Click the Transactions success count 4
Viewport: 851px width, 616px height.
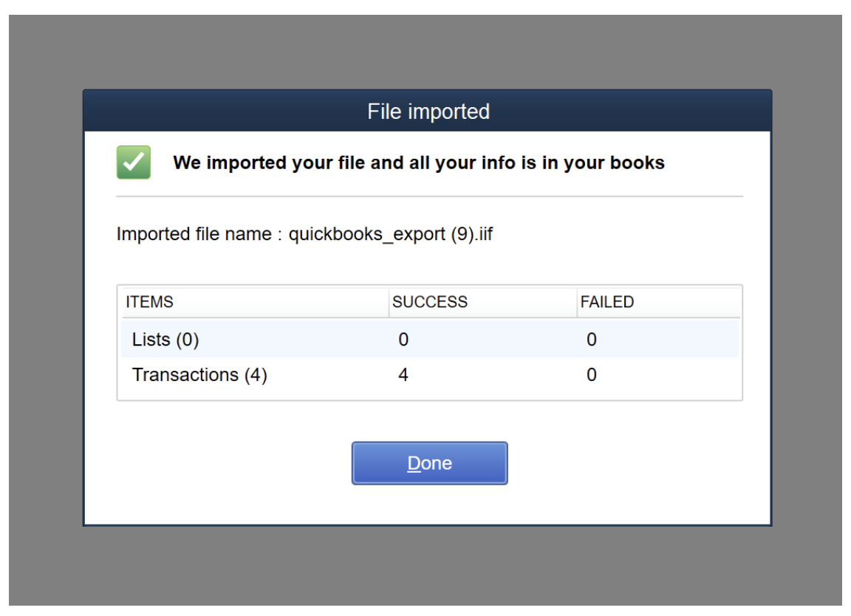point(403,374)
